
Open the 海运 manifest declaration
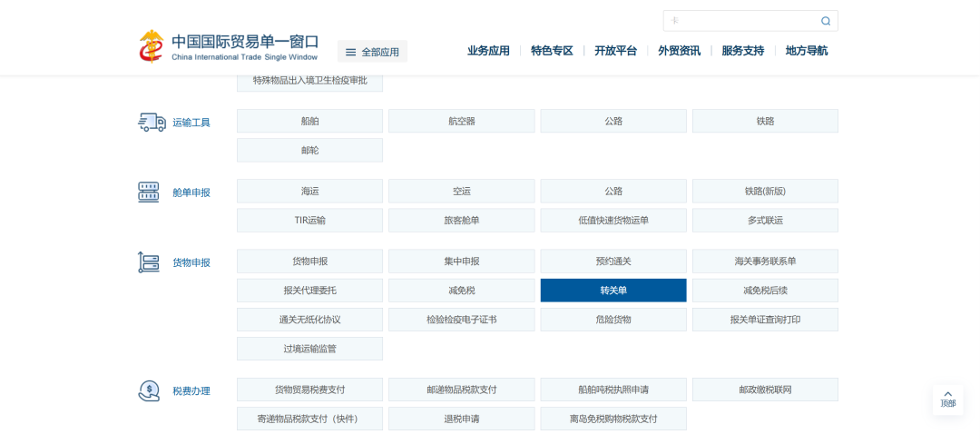pos(309,192)
